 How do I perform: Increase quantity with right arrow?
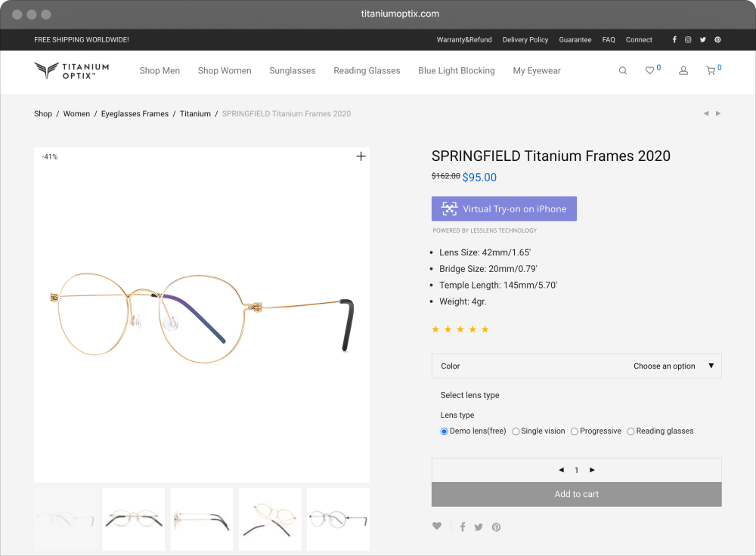click(592, 470)
